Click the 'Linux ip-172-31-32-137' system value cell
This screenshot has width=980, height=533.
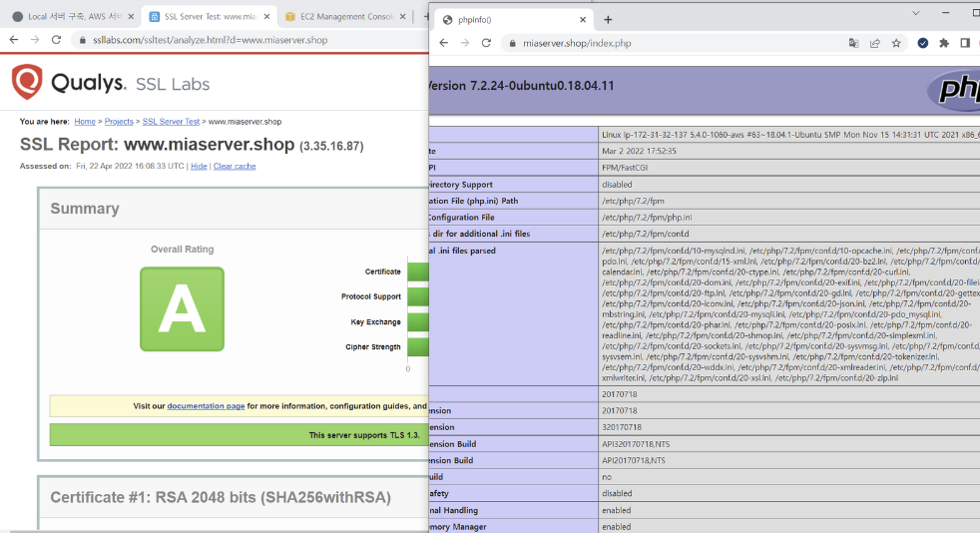click(x=788, y=135)
